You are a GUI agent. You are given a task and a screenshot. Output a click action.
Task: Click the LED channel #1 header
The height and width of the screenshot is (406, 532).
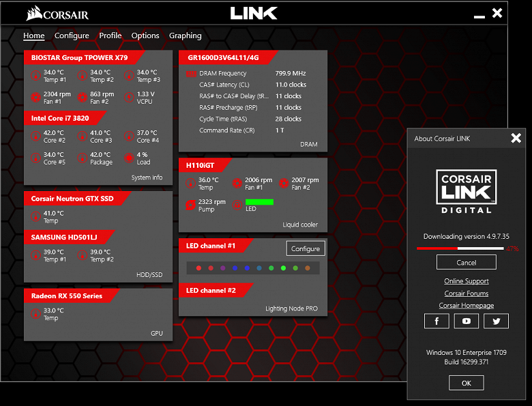216,246
